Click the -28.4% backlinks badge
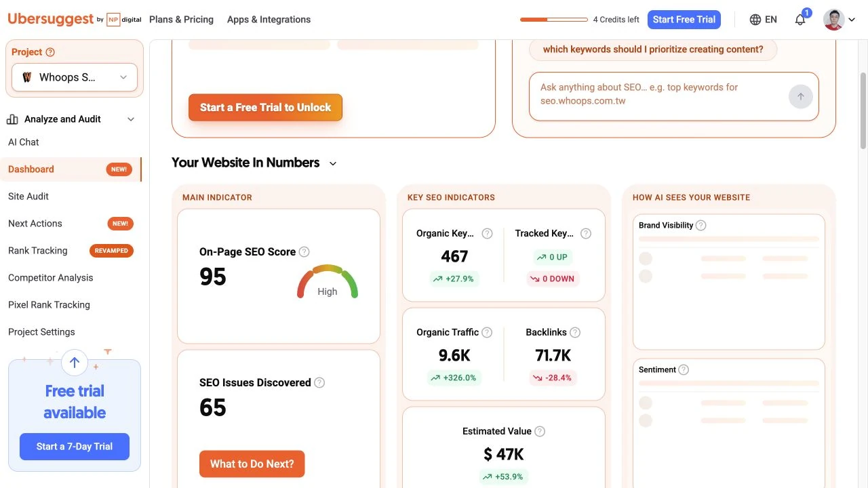Screen dimensions: 868x488 [x=553, y=378]
